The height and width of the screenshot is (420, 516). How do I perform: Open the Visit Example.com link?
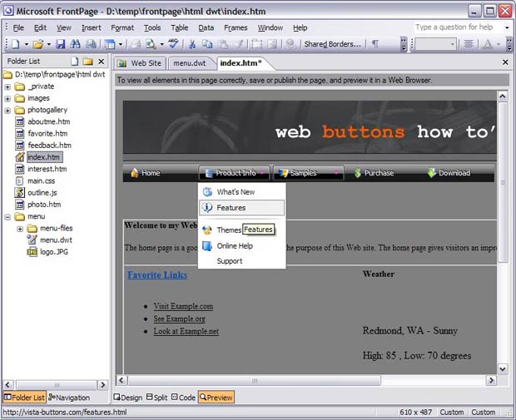(183, 306)
